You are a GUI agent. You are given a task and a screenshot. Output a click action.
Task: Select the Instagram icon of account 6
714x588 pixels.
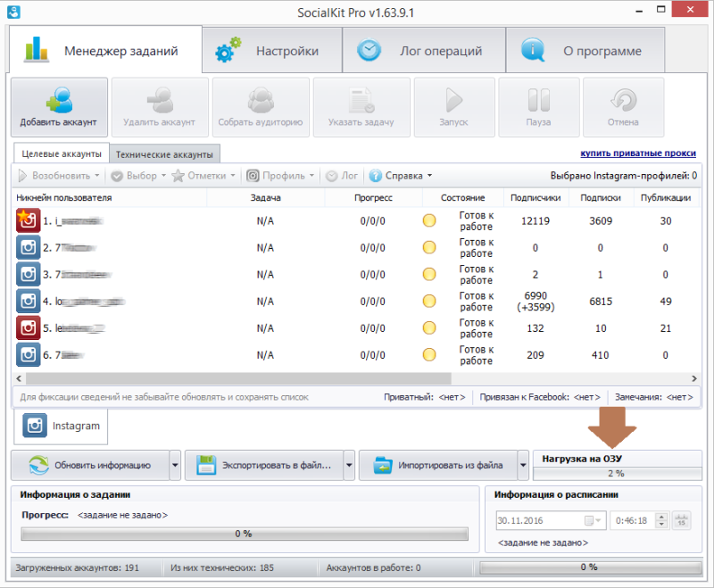click(29, 355)
